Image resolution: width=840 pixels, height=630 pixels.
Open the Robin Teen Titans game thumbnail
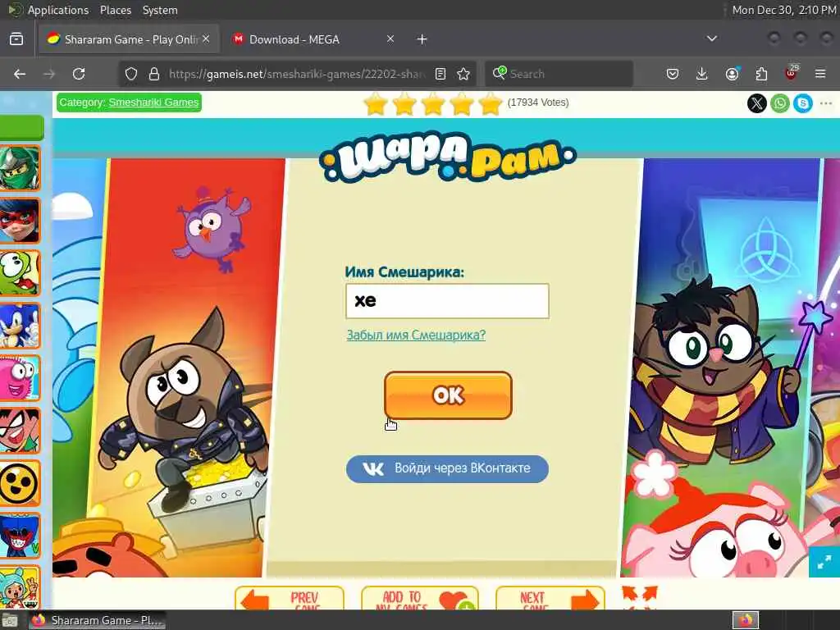point(20,430)
